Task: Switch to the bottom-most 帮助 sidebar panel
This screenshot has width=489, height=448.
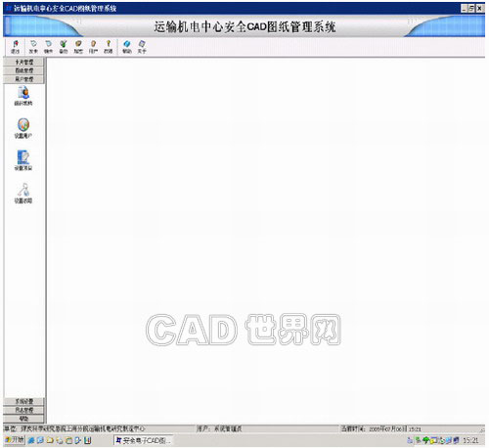Action: point(23,419)
